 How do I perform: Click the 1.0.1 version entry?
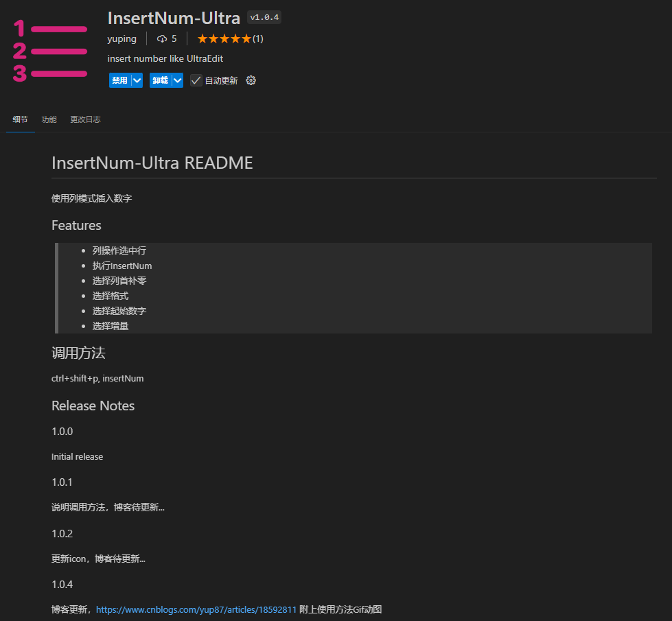[x=62, y=482]
